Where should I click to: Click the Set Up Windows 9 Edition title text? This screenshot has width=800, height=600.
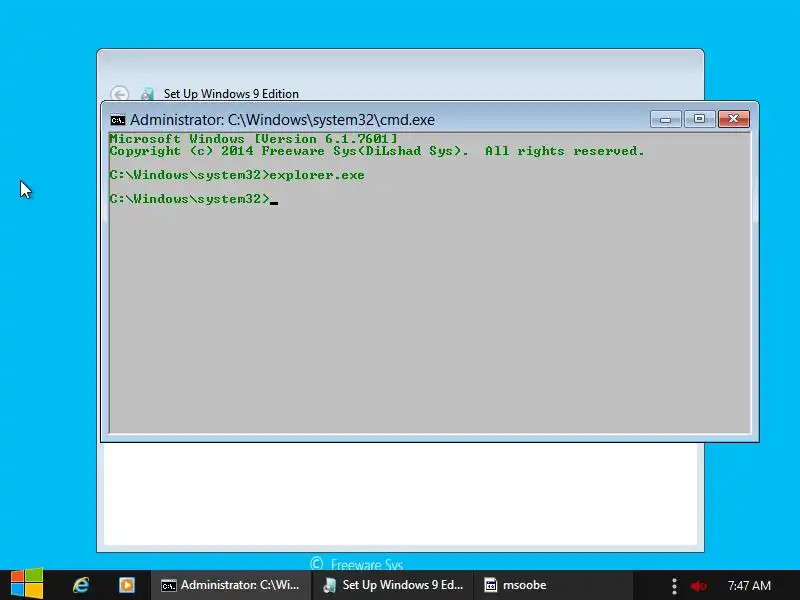(231, 94)
